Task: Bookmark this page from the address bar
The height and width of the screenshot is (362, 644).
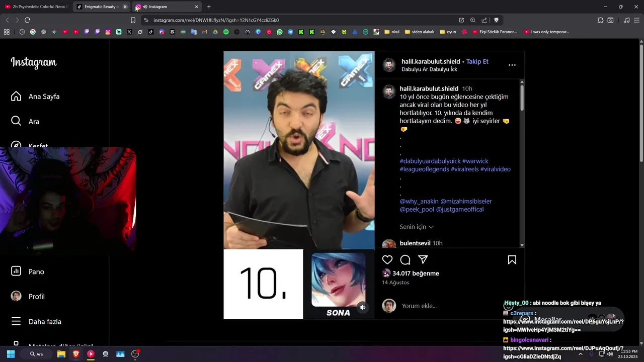Action: point(133,20)
